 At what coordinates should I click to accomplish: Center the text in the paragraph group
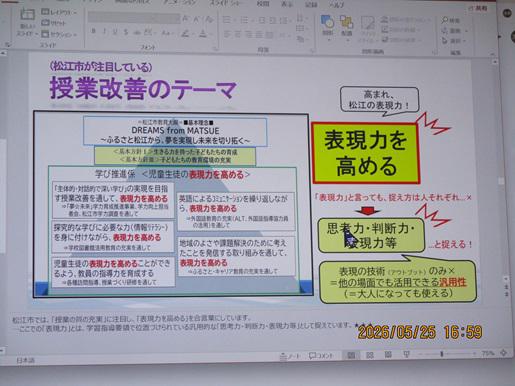[x=238, y=34]
